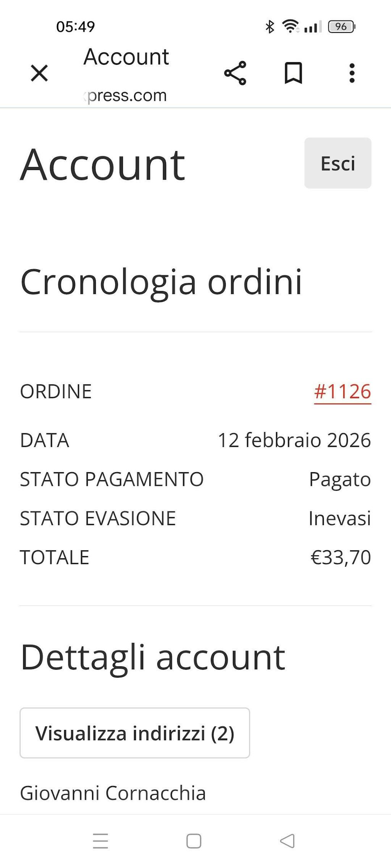Tap the order total €33,70
The image size is (391, 868).
[x=341, y=557]
